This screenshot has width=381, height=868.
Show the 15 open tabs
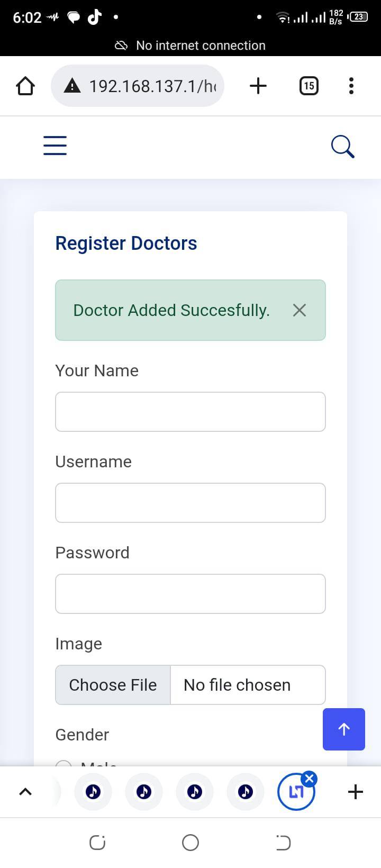pos(309,86)
